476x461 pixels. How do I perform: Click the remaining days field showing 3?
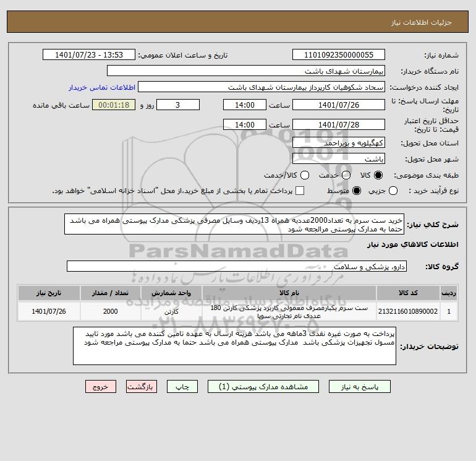coord(178,105)
